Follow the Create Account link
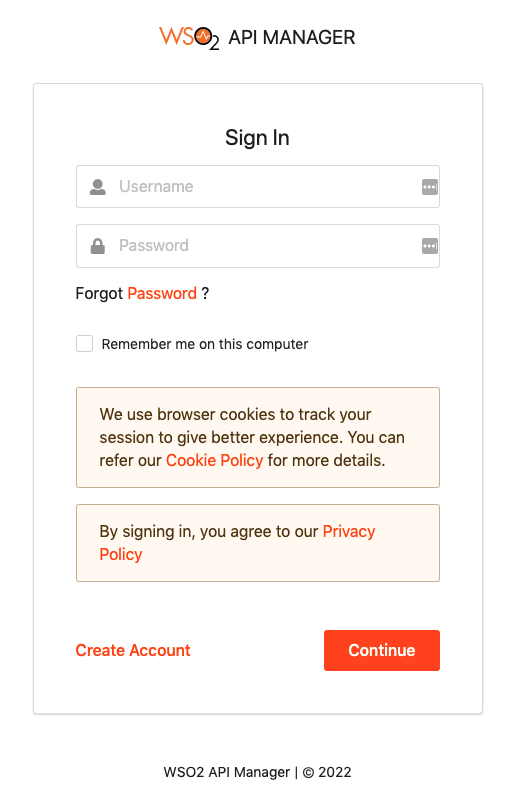Screen dimensions: 516x797 click(x=133, y=651)
